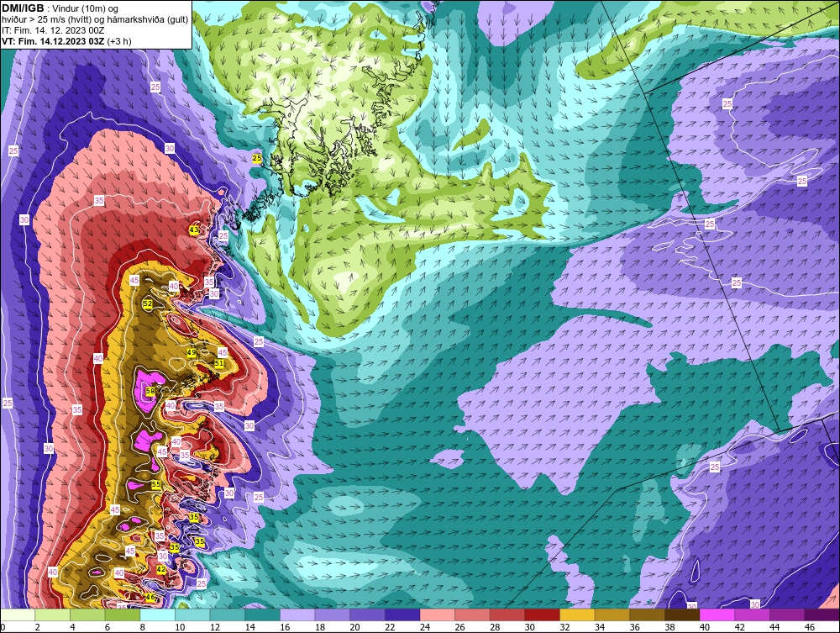Select the 20–22 m/s purple legend swatch
840x633 pixels.
(x=368, y=615)
